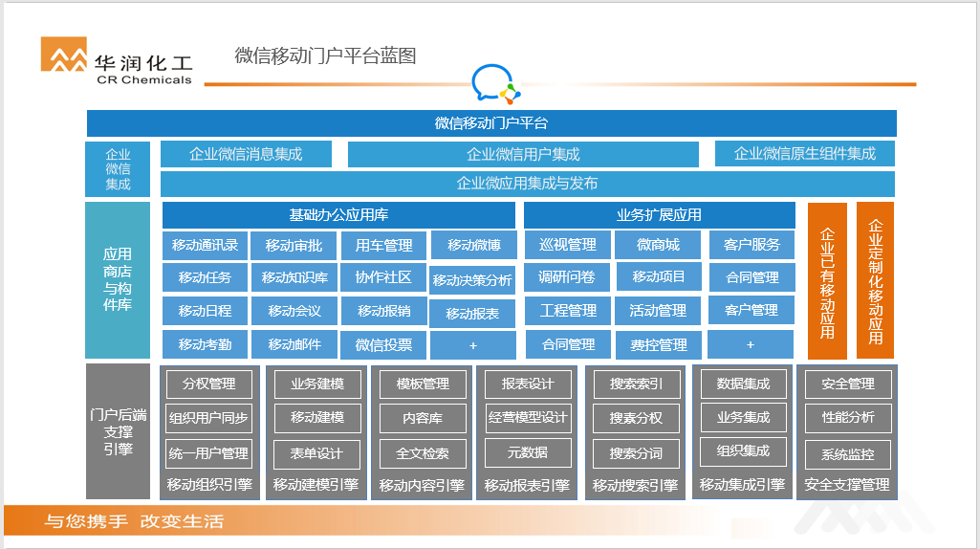
Task: Click the 协作社区 tile
Action: (383, 277)
